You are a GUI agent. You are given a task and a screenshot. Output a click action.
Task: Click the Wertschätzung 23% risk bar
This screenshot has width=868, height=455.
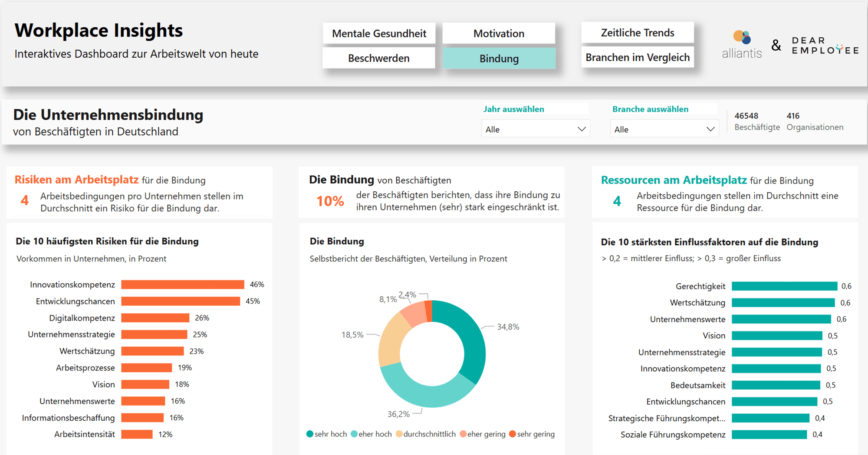point(152,351)
